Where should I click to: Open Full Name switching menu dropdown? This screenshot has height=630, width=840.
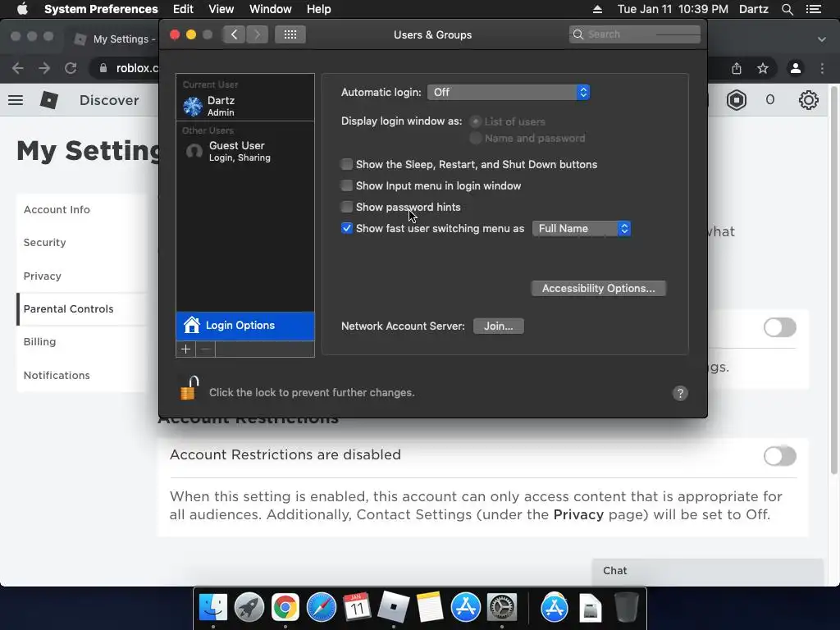tap(582, 229)
